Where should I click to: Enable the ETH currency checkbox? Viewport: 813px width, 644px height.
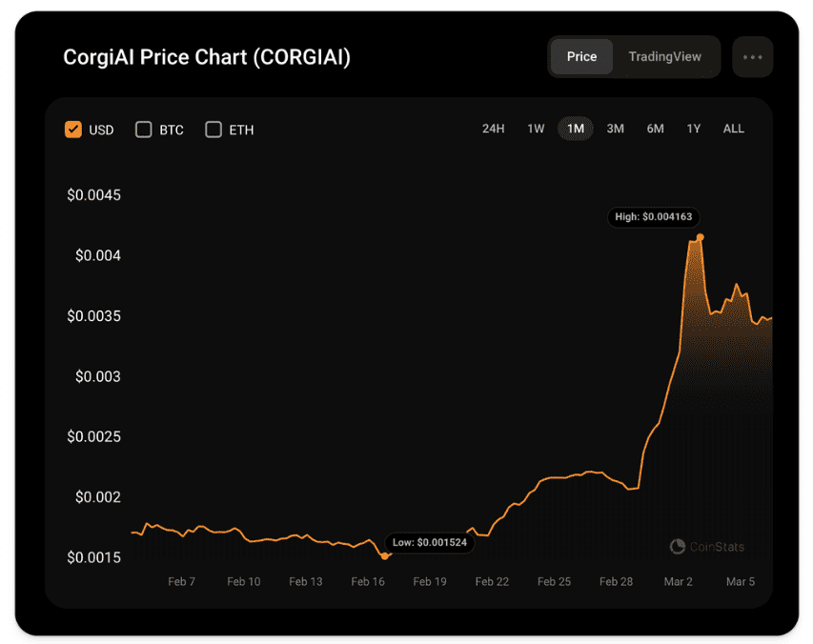tap(213, 130)
